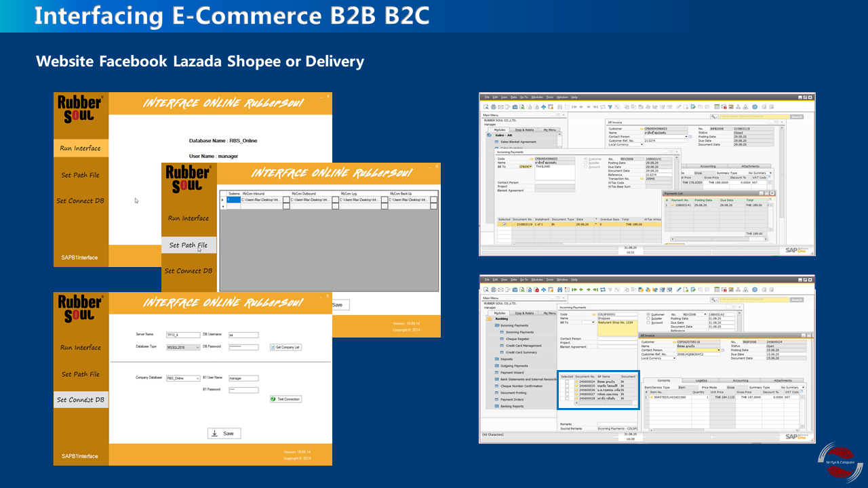Click link arrow beside payment no. 108003141
868x488 pixels.
click(672, 205)
